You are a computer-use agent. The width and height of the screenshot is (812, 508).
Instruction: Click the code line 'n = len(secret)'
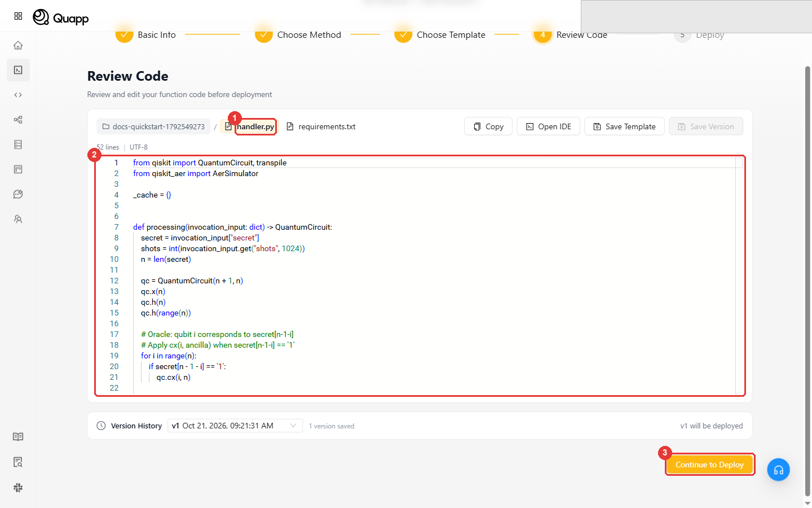pos(166,259)
